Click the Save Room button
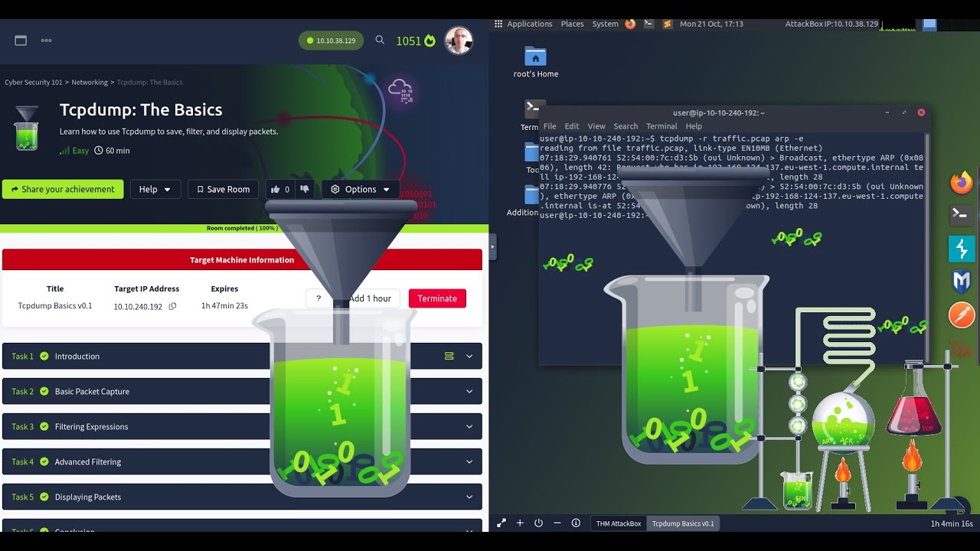The height and width of the screenshot is (551, 980). point(223,189)
